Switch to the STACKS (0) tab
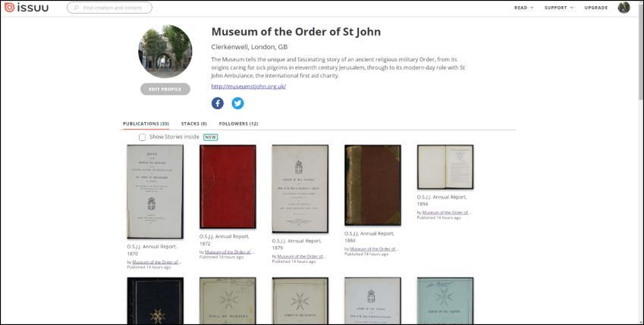644x325 pixels. pyautogui.click(x=194, y=123)
